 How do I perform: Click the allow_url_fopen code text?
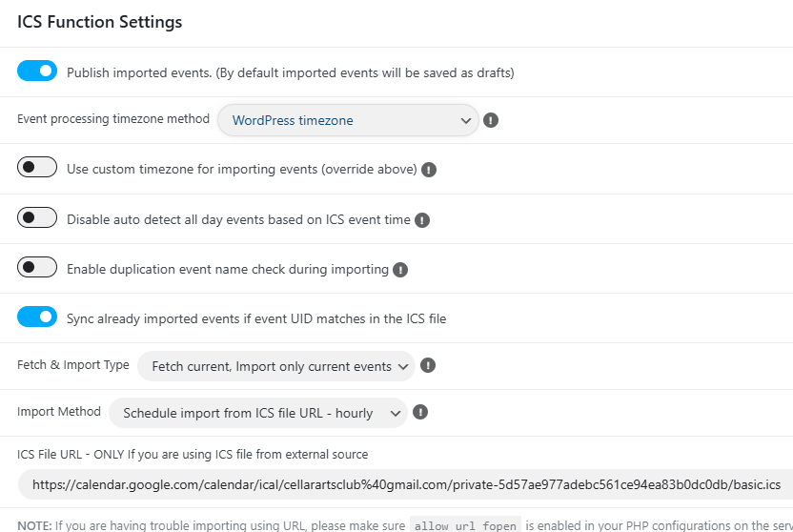point(465,526)
